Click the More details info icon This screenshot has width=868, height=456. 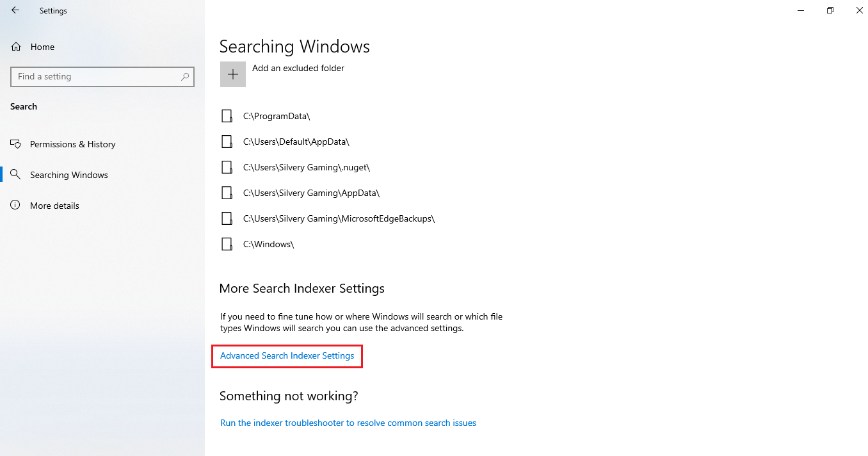tap(16, 206)
